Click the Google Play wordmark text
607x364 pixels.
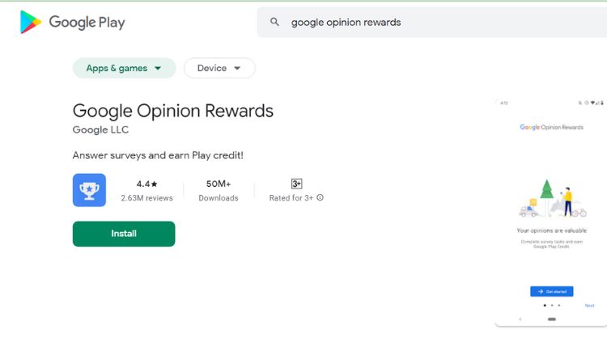coord(87,23)
